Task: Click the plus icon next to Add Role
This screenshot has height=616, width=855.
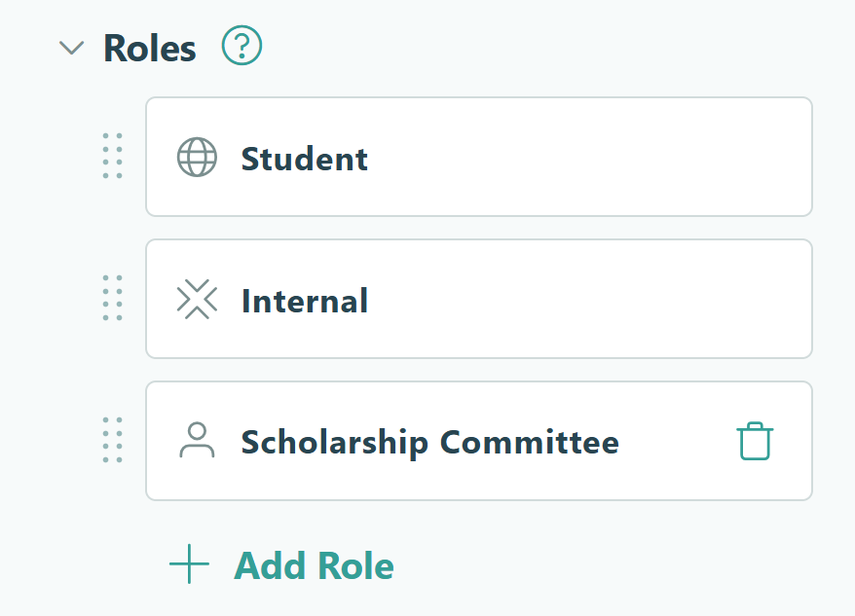Action: [187, 564]
